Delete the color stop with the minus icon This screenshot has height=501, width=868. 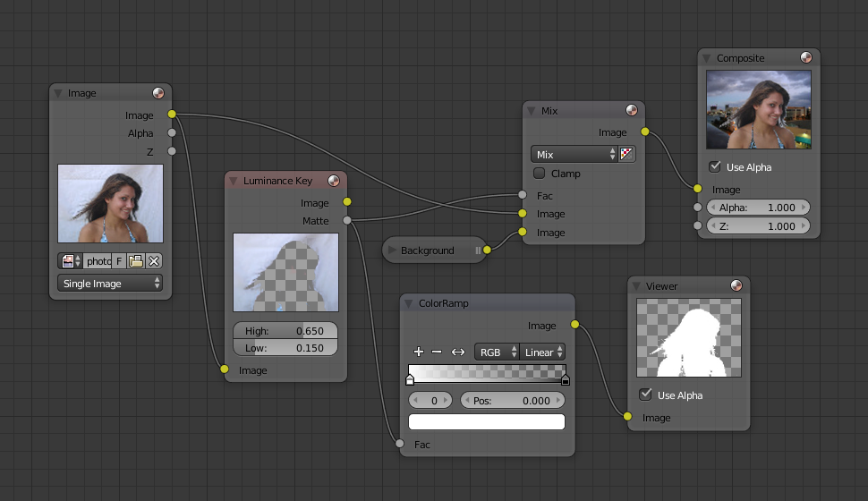(x=437, y=352)
